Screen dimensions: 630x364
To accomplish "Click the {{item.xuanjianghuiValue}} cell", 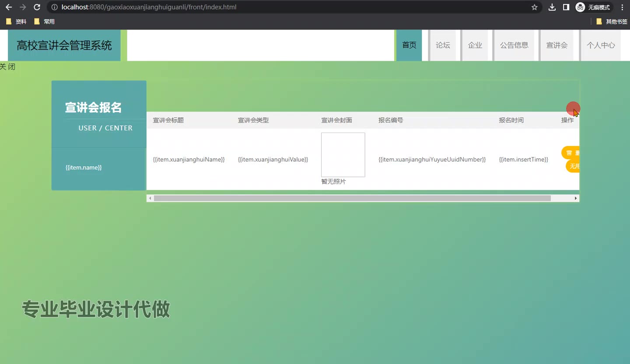I will pos(273,160).
